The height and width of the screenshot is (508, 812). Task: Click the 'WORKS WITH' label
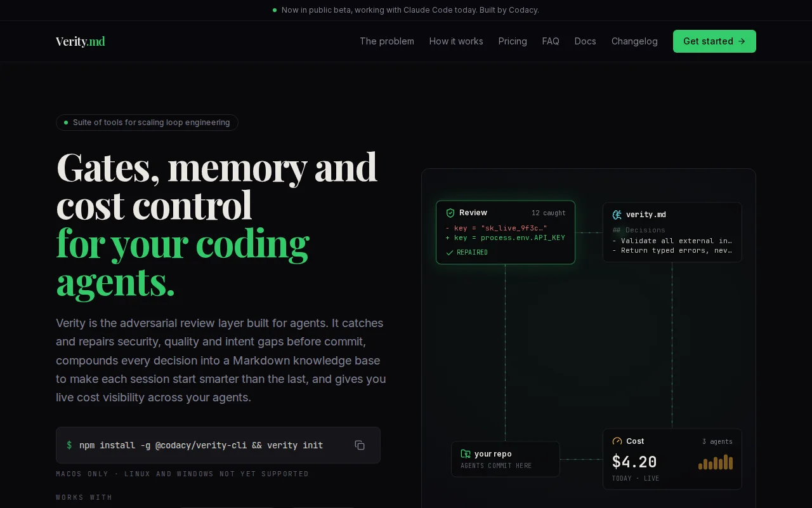click(84, 498)
